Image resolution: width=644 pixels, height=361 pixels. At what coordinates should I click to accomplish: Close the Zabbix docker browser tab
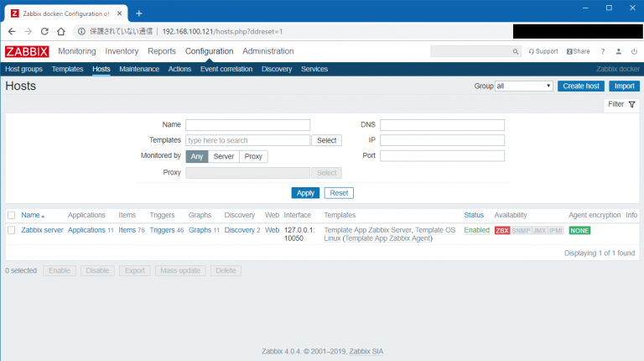(x=120, y=13)
